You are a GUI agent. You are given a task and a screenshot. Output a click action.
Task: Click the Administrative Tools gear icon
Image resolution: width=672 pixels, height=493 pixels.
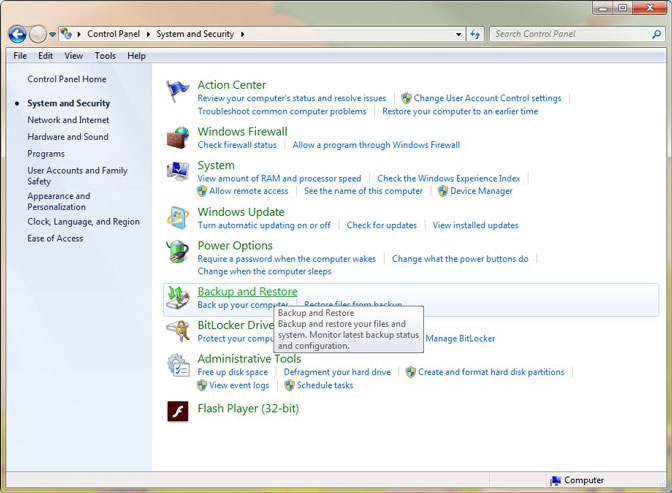tap(177, 365)
